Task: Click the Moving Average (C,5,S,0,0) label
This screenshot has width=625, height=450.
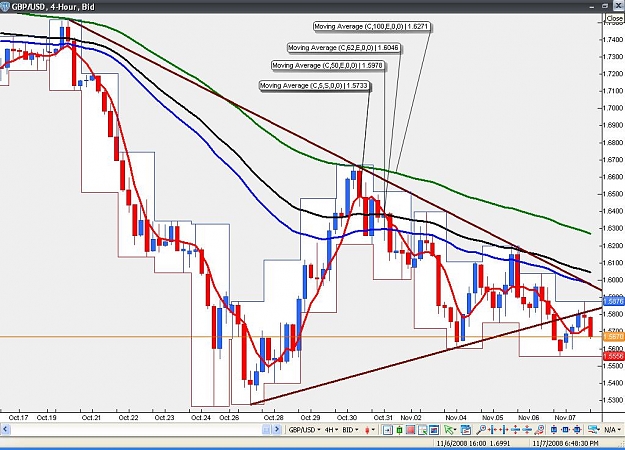Action: tap(314, 85)
